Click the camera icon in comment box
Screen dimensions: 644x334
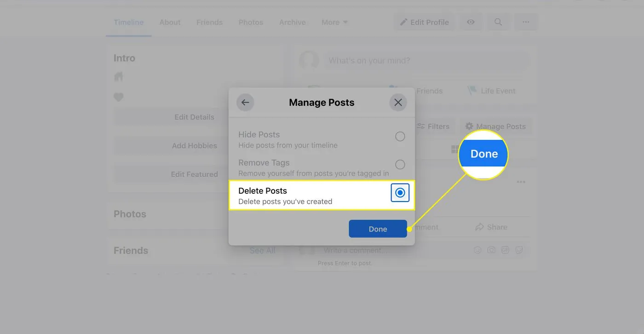tap(491, 250)
